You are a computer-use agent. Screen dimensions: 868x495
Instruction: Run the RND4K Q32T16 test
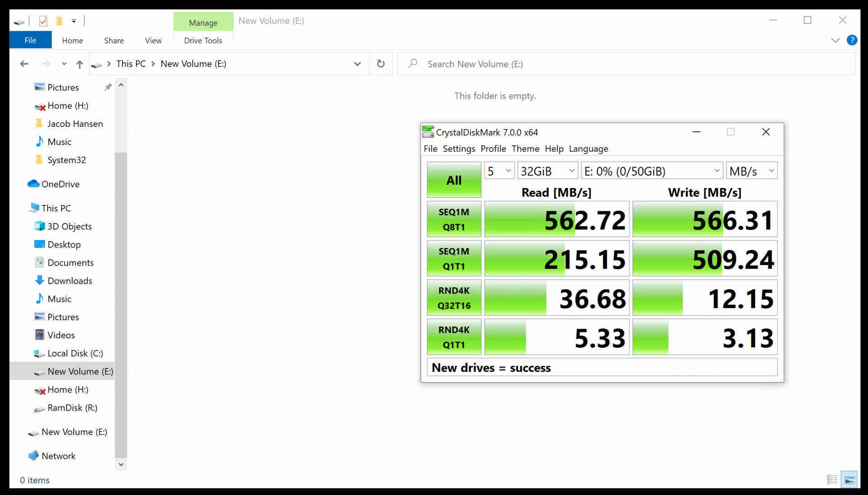(x=454, y=298)
